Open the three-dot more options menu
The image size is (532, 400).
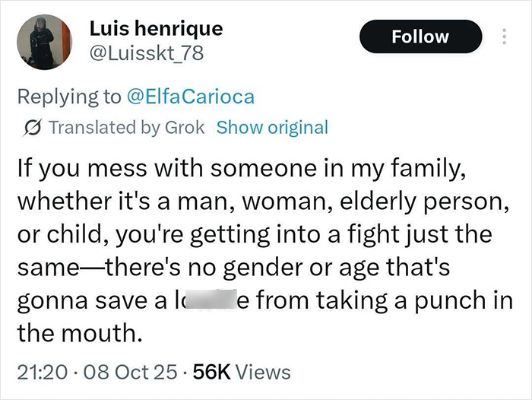coord(502,37)
